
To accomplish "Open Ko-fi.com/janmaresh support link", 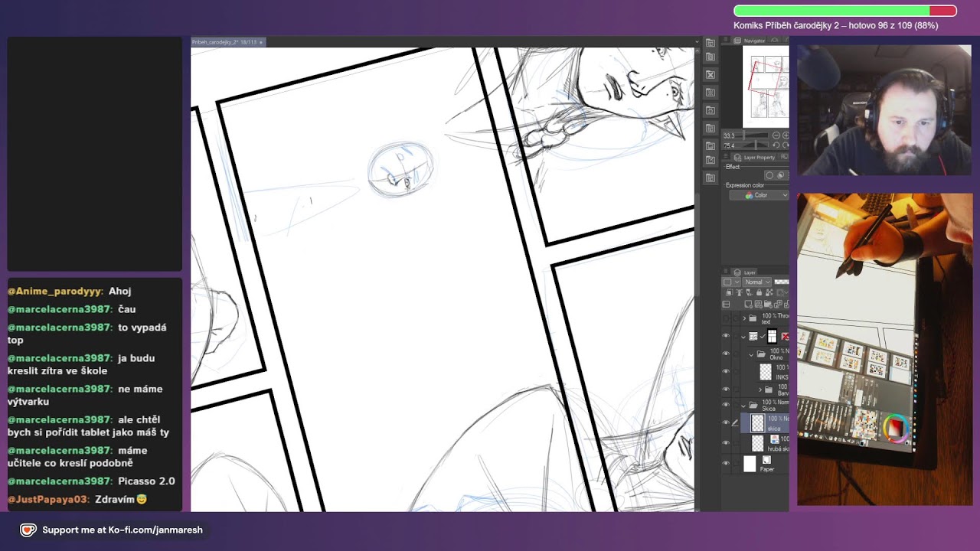I will click(x=122, y=530).
